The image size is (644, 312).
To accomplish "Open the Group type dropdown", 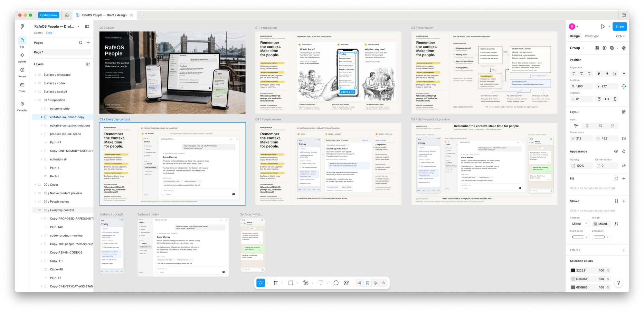I will [x=577, y=48].
